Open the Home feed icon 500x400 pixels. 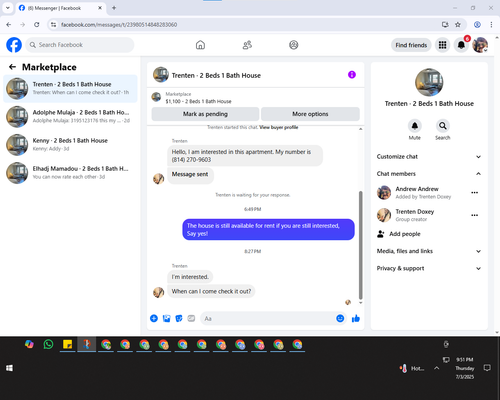point(200,45)
